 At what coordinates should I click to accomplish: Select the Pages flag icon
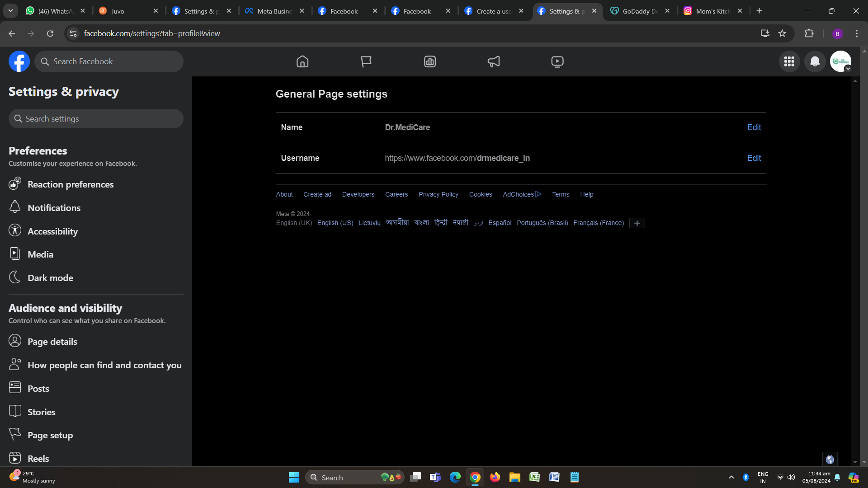(x=366, y=61)
